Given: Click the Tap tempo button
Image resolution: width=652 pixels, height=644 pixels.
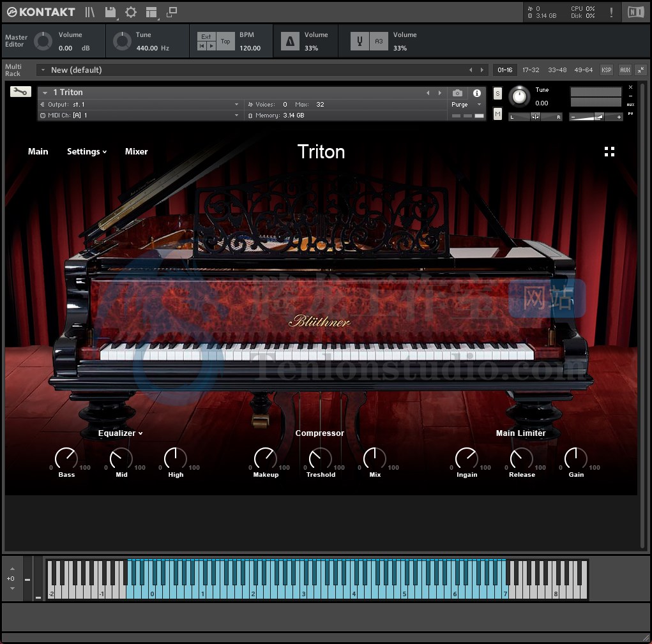Looking at the screenshot, I should [226, 41].
